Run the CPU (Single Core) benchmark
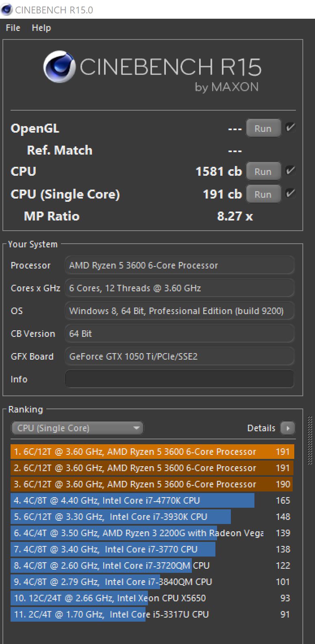The height and width of the screenshot is (644, 315). pos(263,194)
